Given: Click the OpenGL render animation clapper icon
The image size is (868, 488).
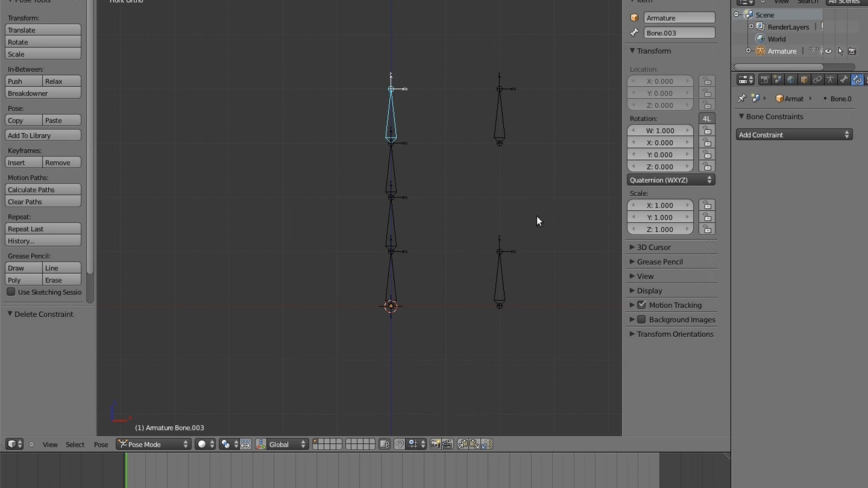Looking at the screenshot, I should [x=448, y=444].
